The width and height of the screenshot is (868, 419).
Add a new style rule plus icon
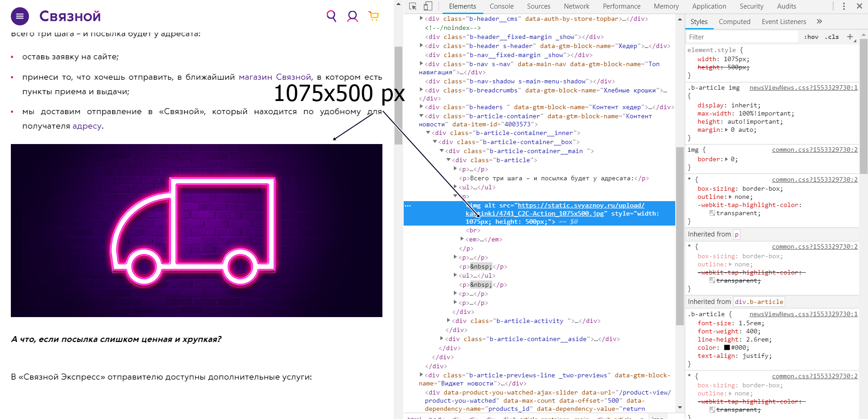(x=850, y=37)
